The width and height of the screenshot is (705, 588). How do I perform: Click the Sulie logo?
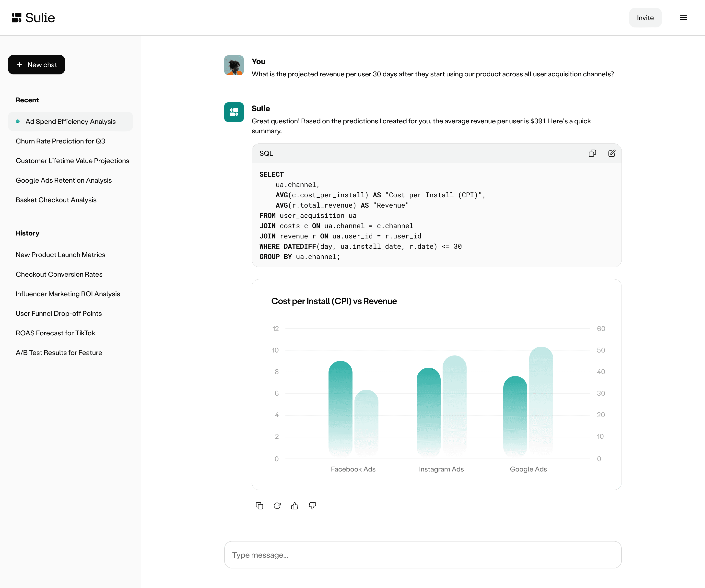click(x=33, y=18)
